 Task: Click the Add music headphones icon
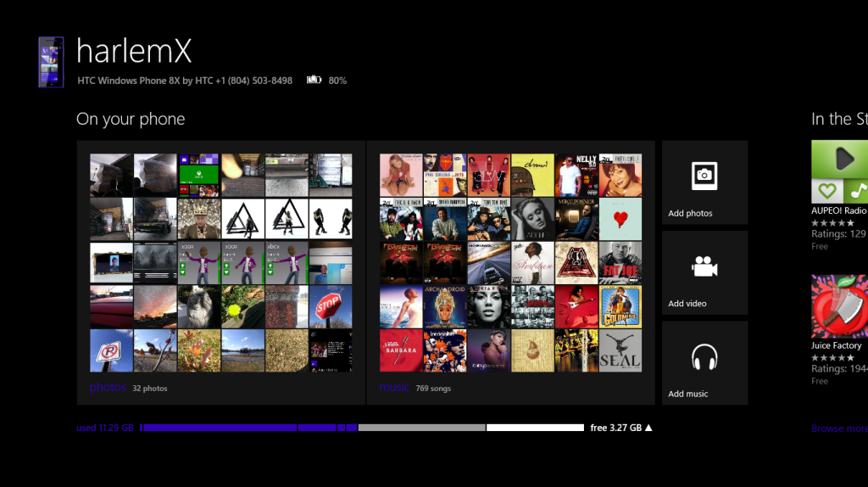704,357
